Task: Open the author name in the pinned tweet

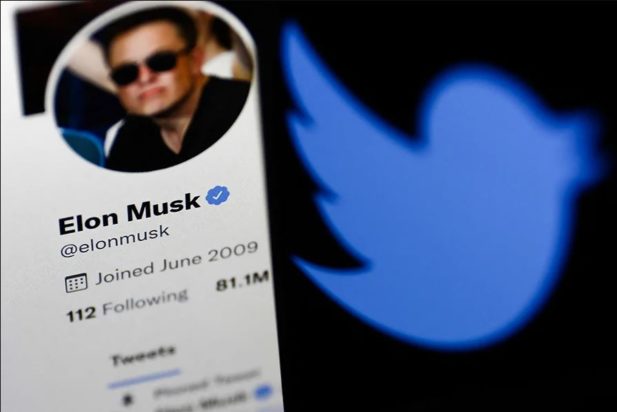Action: pyautogui.click(x=203, y=402)
